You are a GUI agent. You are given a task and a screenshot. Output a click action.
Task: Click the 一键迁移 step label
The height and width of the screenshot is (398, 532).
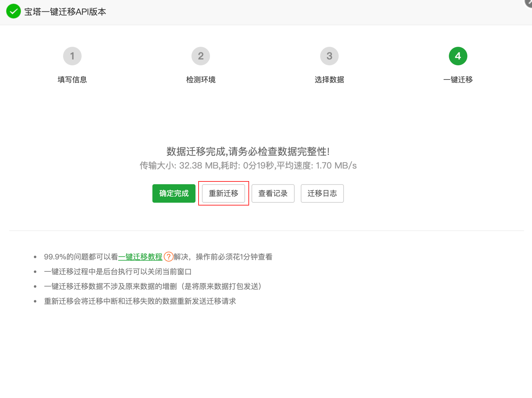pyautogui.click(x=458, y=79)
